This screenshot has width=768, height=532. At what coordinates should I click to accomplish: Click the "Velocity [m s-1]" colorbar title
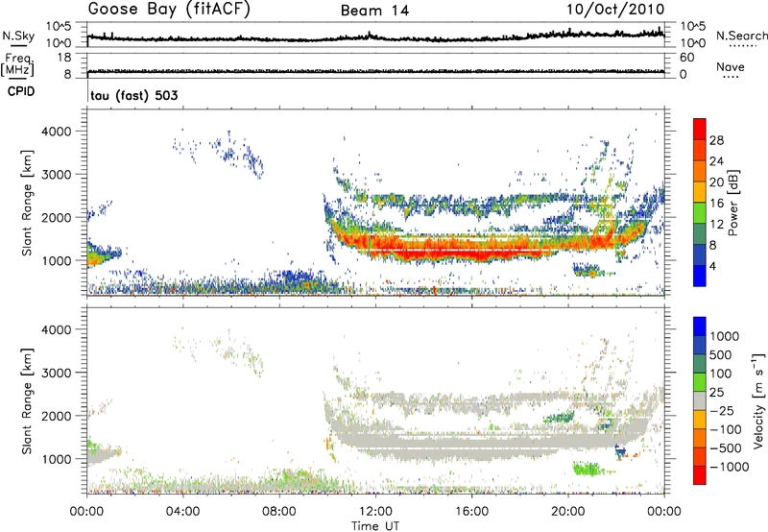pyautogui.click(x=758, y=400)
